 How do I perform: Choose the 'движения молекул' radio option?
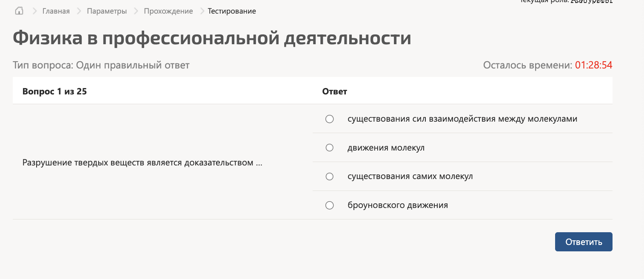pos(329,148)
